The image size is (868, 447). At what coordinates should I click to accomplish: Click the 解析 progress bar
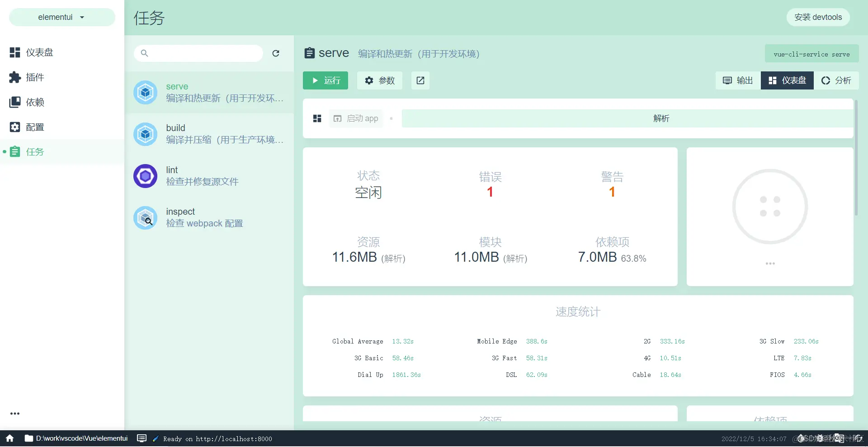[x=627, y=118]
